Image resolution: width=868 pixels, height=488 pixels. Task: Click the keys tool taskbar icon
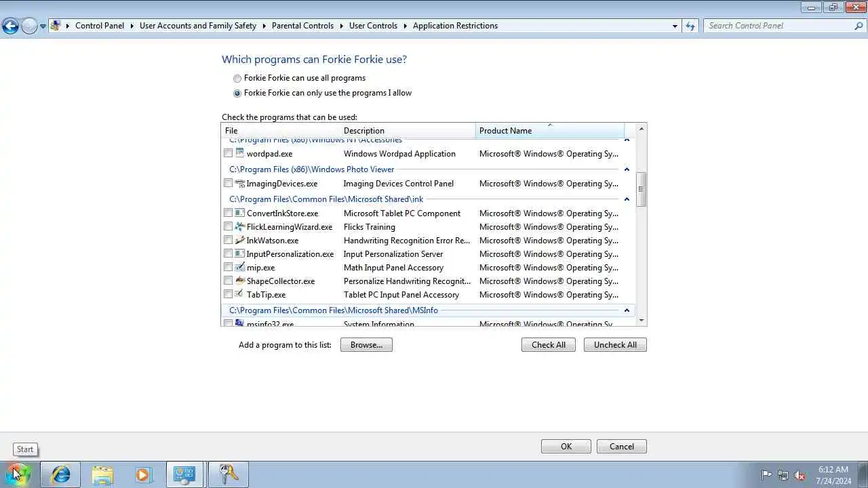tap(229, 474)
